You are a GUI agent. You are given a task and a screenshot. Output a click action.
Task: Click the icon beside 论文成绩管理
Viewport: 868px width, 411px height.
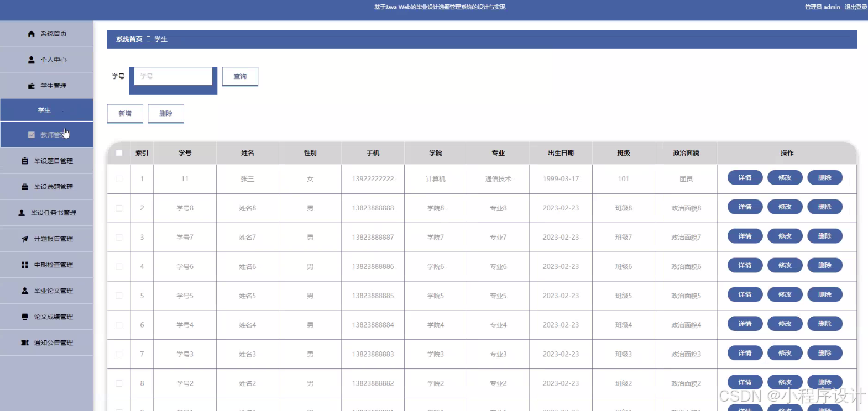click(x=25, y=317)
